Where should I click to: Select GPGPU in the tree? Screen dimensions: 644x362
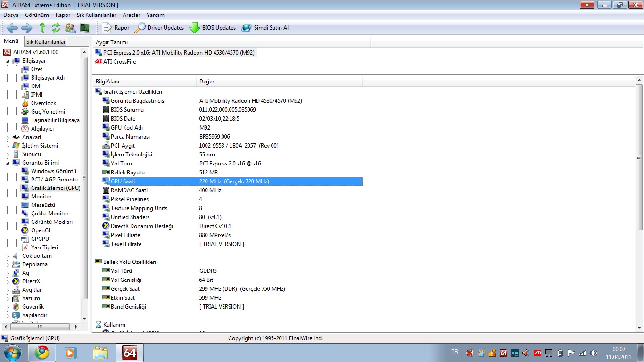[x=40, y=239]
